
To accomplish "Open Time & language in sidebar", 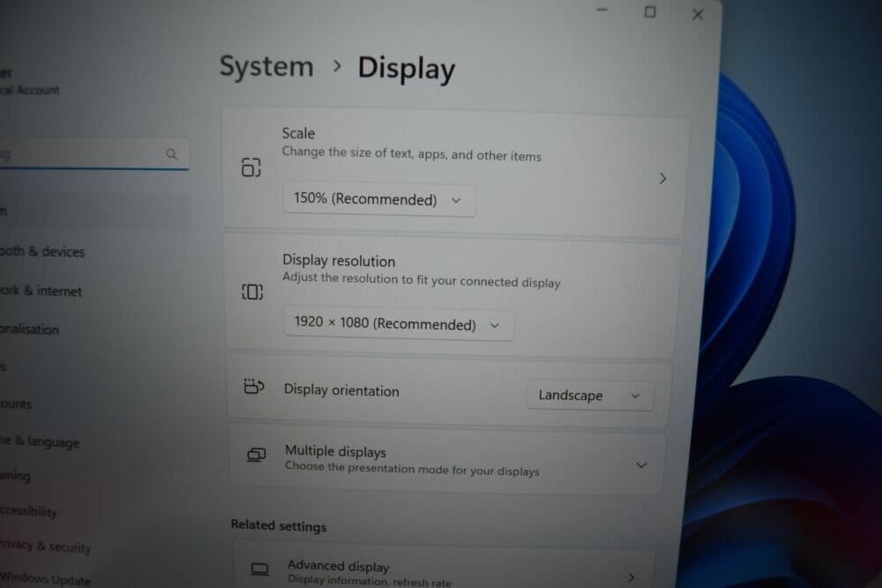I will 40,442.
